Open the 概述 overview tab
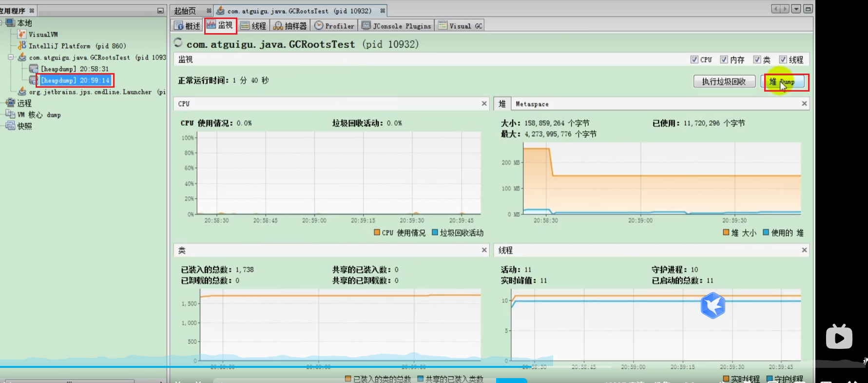Viewport: 868px width, 383px height. 187,26
